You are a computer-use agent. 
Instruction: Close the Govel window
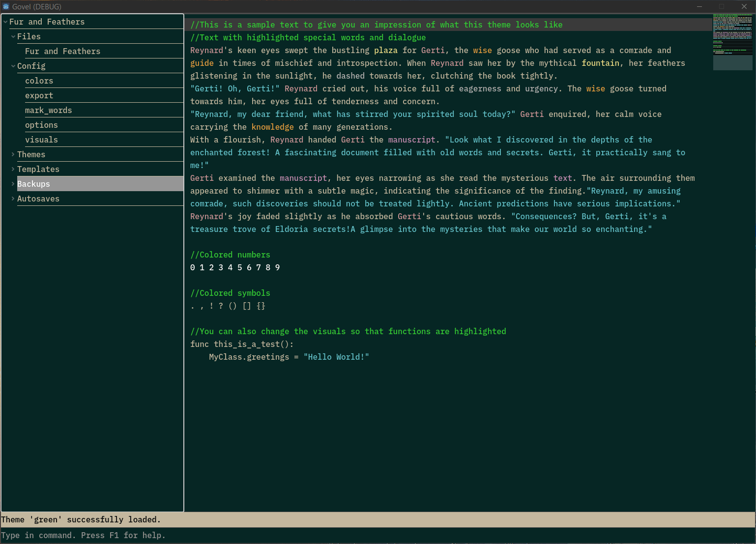pos(744,6)
